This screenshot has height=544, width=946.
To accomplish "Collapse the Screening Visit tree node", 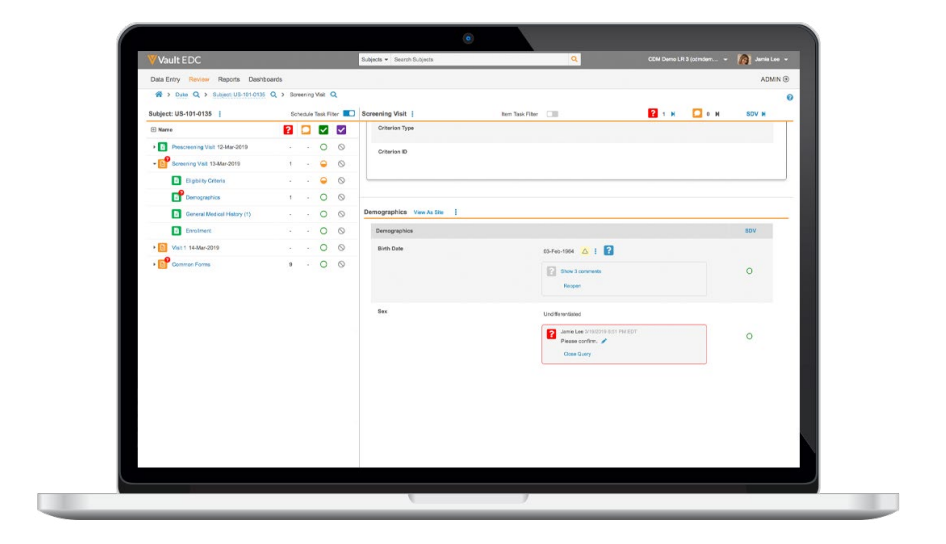I will click(154, 163).
